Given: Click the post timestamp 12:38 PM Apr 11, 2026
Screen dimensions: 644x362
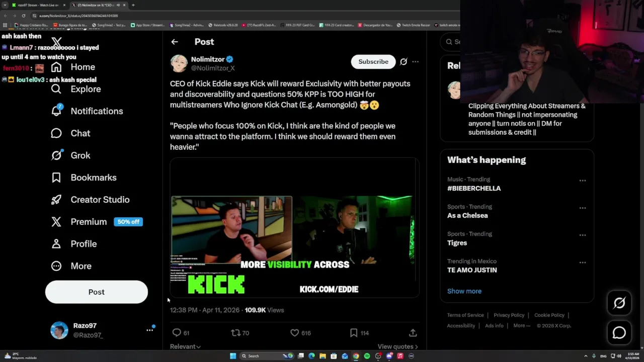Looking at the screenshot, I should coord(205,310).
